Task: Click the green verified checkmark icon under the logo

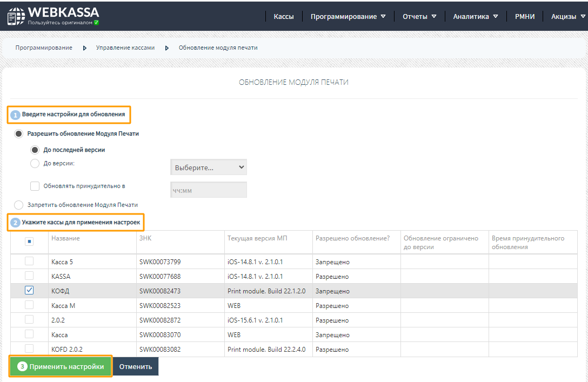Action: (96, 23)
